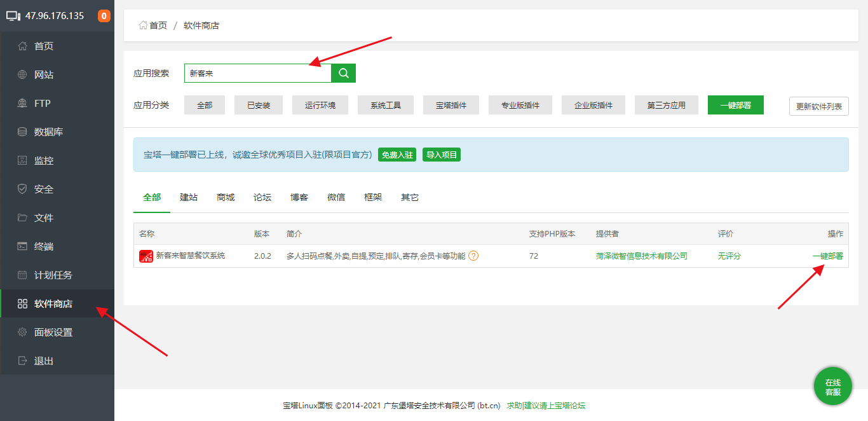Image resolution: width=868 pixels, height=421 pixels.
Task: Click the 面板设置 gear icon
Action: click(22, 332)
